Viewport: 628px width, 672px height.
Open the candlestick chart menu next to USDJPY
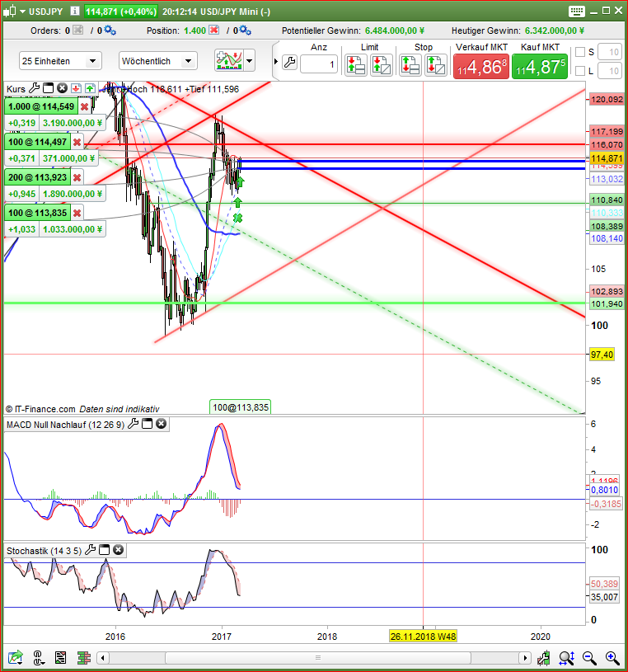[x=14, y=12]
